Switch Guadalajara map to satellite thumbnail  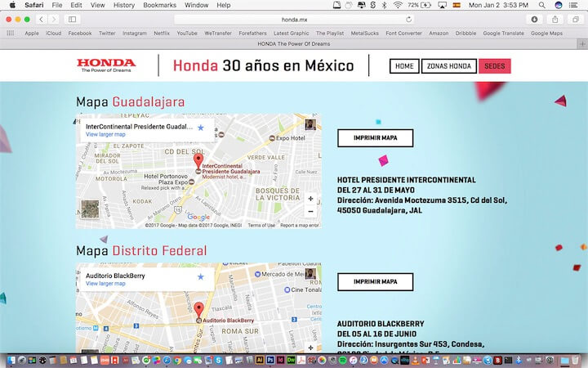pyautogui.click(x=90, y=209)
